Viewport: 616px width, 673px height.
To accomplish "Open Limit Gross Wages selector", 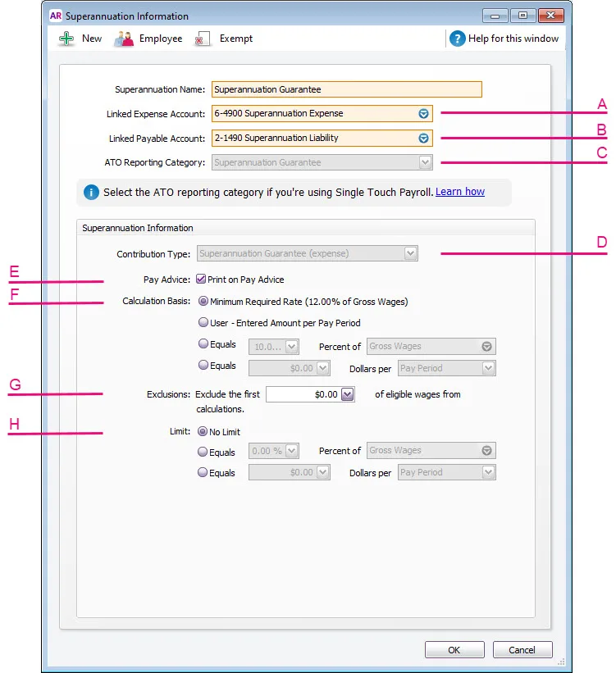I will (486, 451).
